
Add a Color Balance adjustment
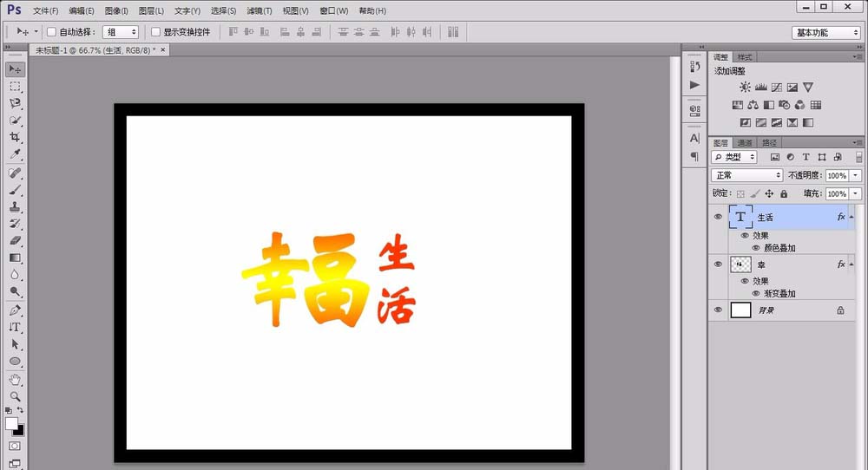[x=753, y=105]
